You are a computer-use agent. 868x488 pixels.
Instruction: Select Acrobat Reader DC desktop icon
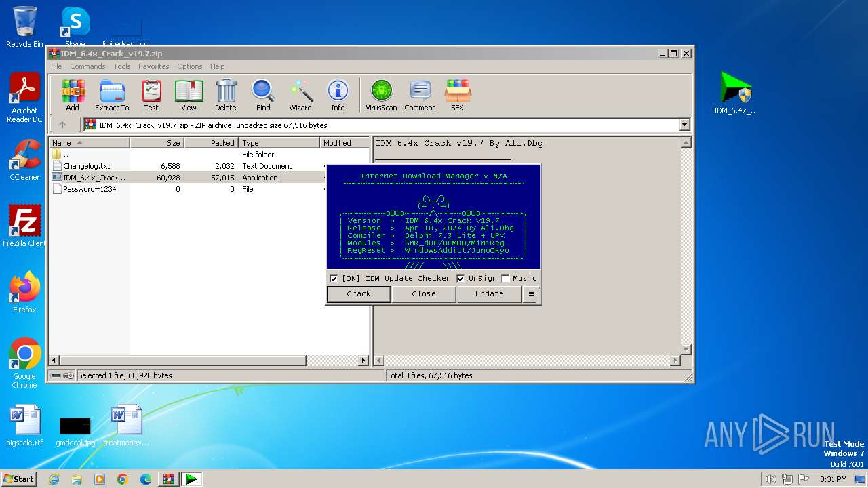tap(24, 98)
